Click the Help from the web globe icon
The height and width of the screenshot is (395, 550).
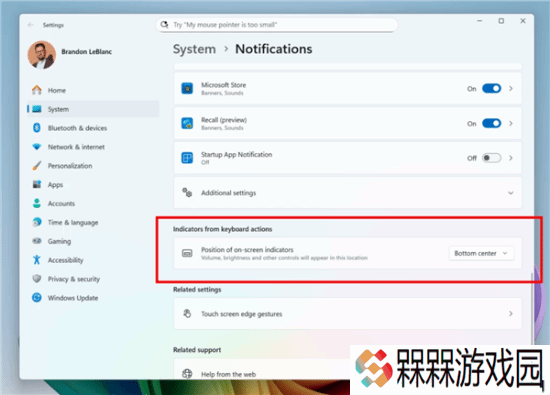point(187,374)
